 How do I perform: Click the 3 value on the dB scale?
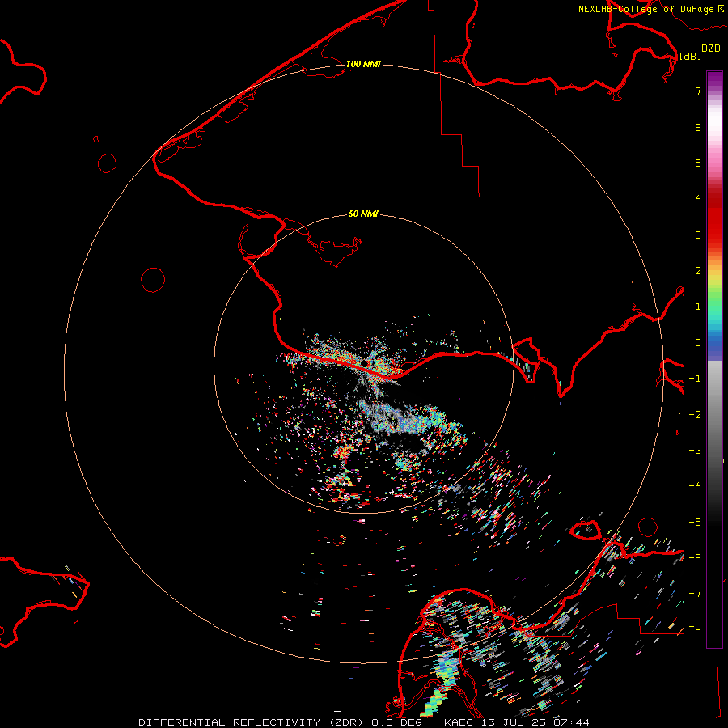pyautogui.click(x=698, y=235)
